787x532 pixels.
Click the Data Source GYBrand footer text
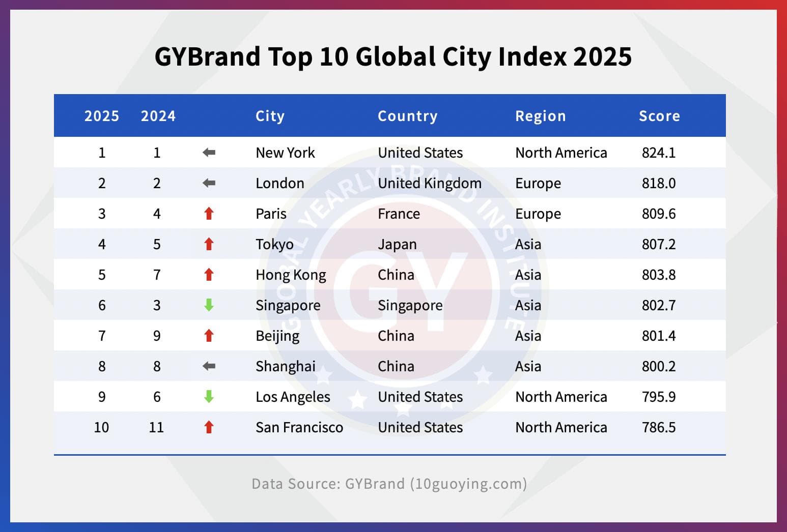click(x=389, y=484)
